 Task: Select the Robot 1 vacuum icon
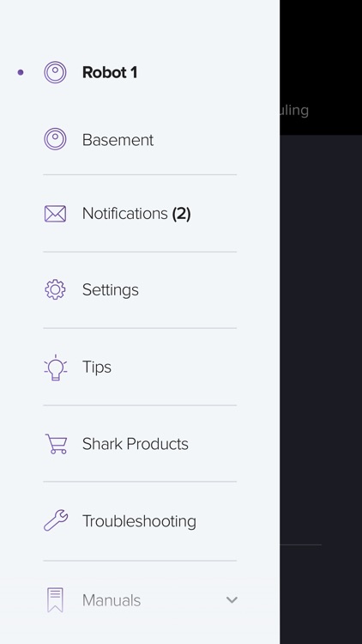pos(55,72)
